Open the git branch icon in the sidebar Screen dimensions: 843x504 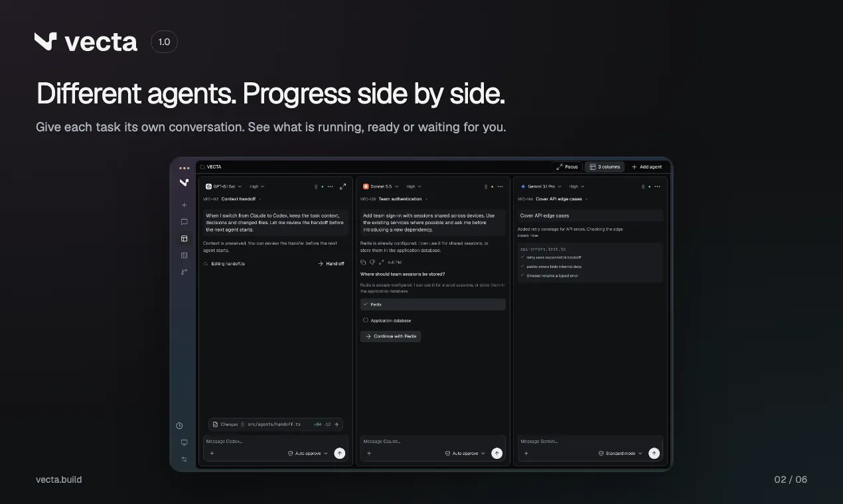pyautogui.click(x=184, y=271)
